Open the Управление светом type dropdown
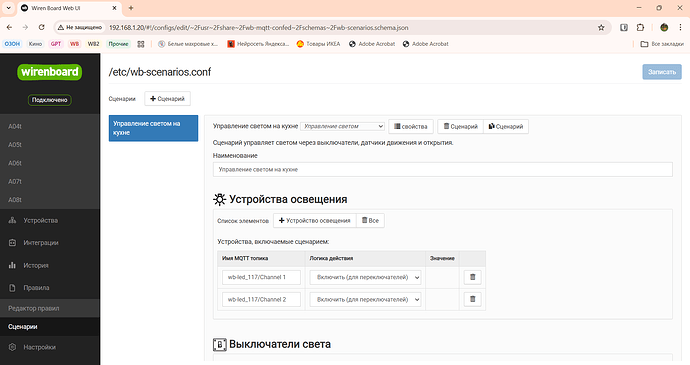The height and width of the screenshot is (365, 690). 342,126
